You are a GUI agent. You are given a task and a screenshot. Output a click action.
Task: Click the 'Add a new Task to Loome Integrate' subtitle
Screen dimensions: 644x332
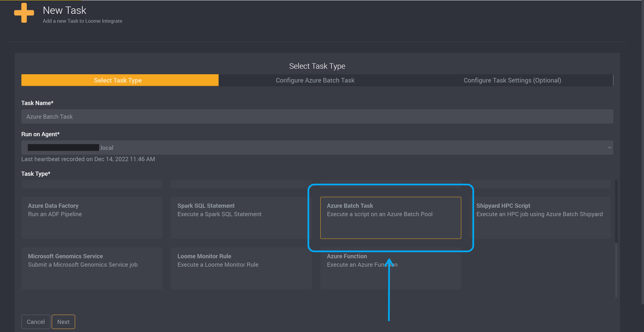coord(83,21)
